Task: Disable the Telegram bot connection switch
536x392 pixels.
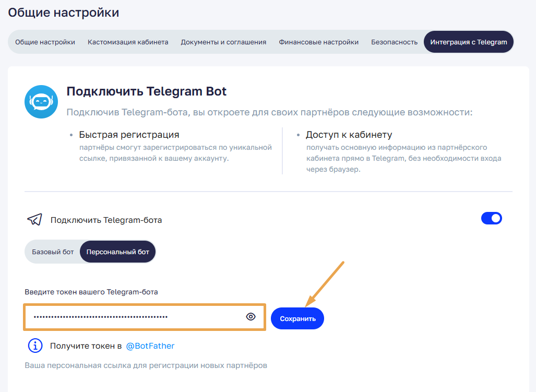Action: [491, 218]
